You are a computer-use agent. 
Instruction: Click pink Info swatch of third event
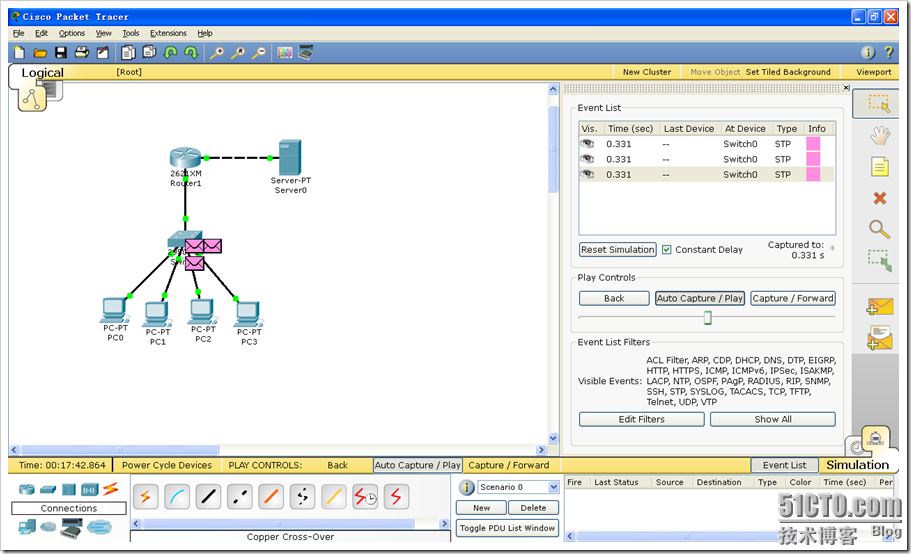coord(813,174)
